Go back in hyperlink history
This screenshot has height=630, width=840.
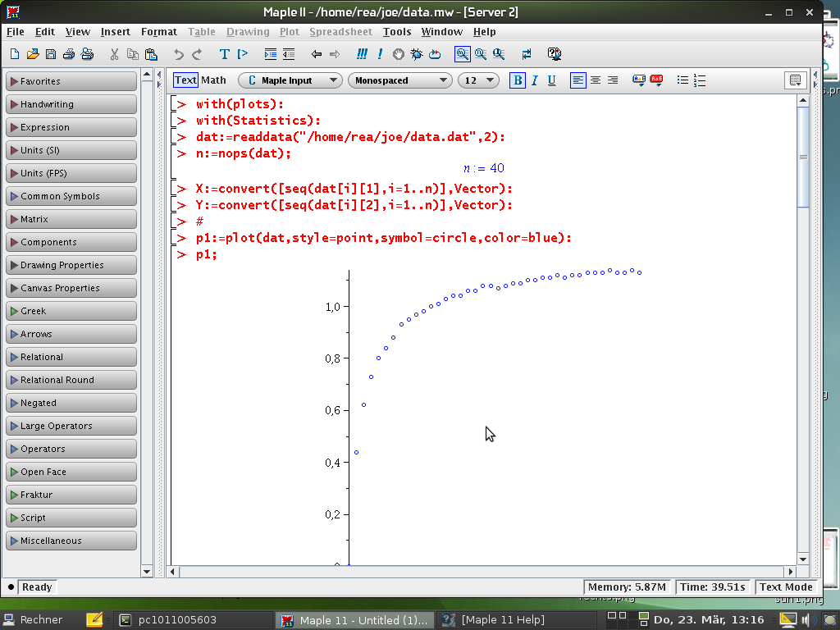[x=317, y=54]
